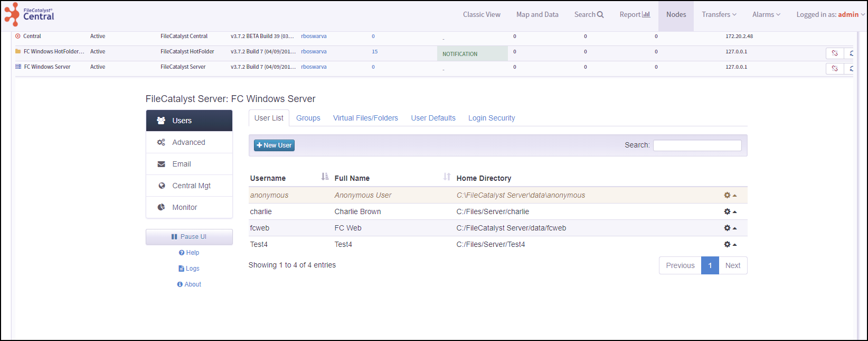The image size is (868, 341).
Task: Select page 1 in pagination
Action: [710, 265]
